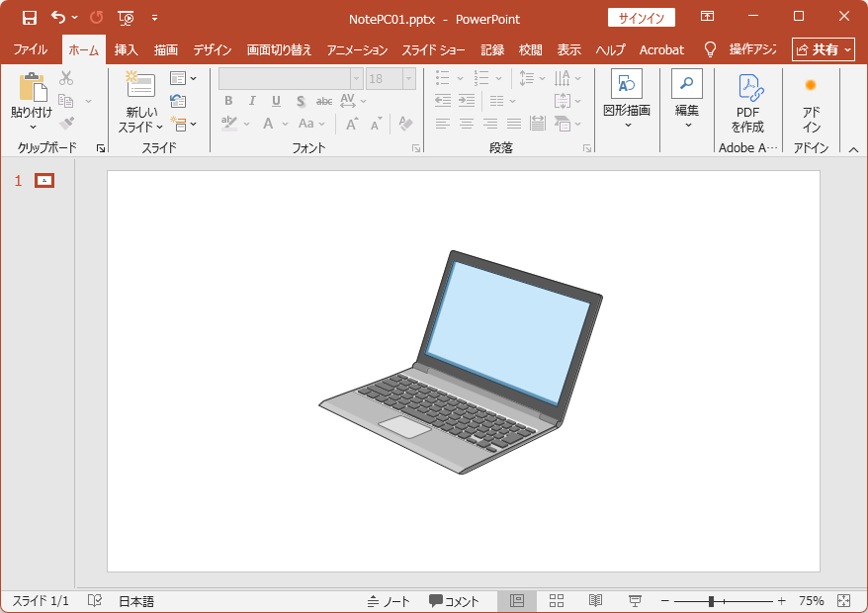Switch to the Design (デザイン) tab
The width and height of the screenshot is (868, 613).
(213, 49)
